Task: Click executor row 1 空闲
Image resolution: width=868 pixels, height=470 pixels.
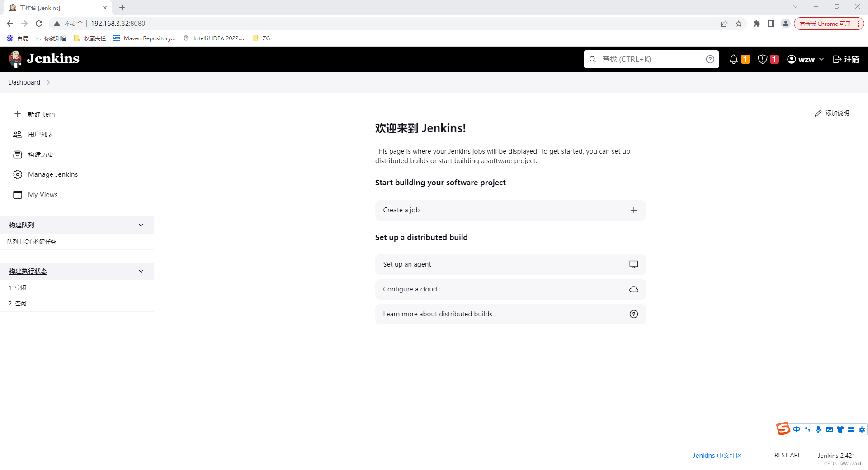Action: (77, 288)
